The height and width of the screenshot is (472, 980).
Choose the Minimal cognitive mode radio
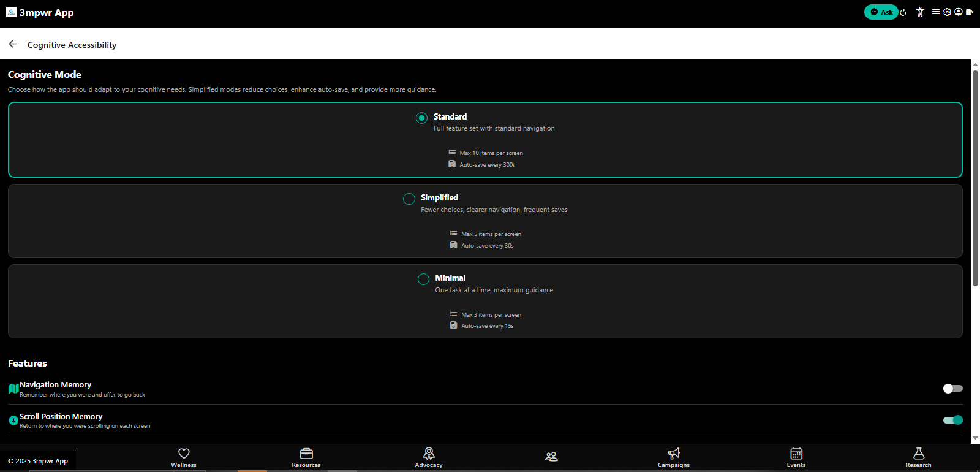(x=423, y=279)
